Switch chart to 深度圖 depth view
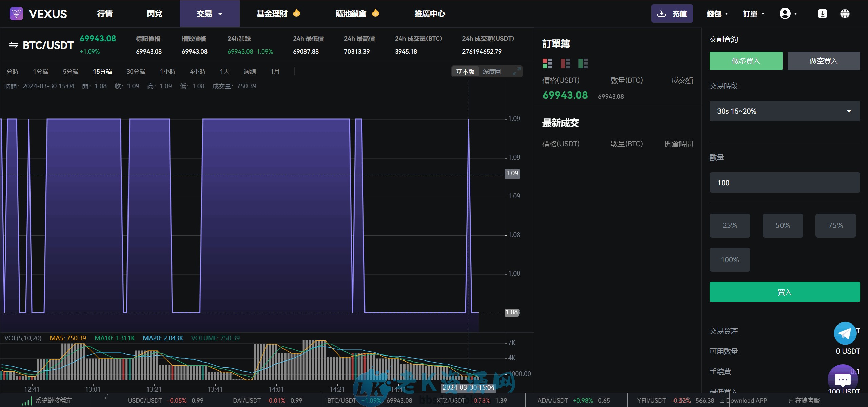The image size is (868, 407). click(491, 71)
